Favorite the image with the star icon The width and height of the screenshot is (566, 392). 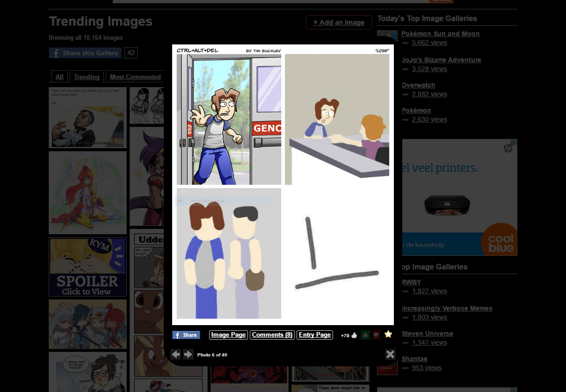coord(388,334)
